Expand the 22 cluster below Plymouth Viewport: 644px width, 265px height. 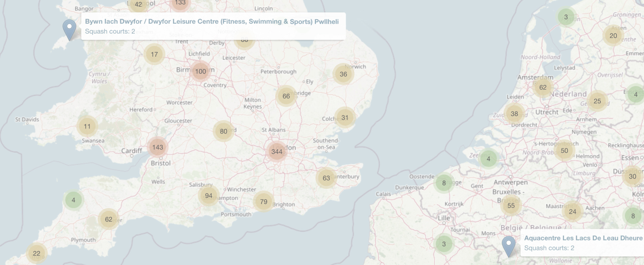37,253
